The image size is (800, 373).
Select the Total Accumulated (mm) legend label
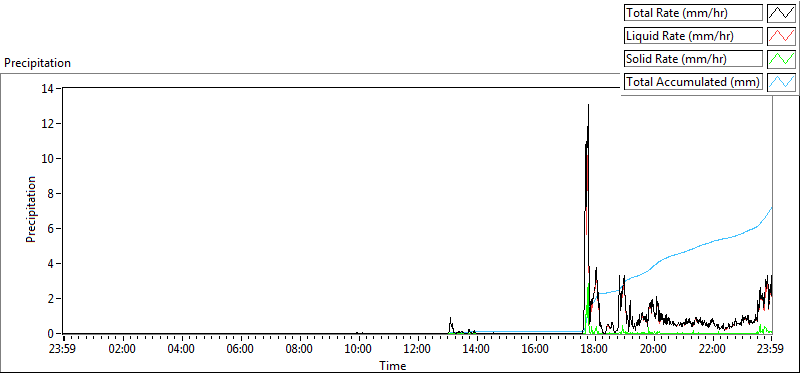click(x=693, y=82)
